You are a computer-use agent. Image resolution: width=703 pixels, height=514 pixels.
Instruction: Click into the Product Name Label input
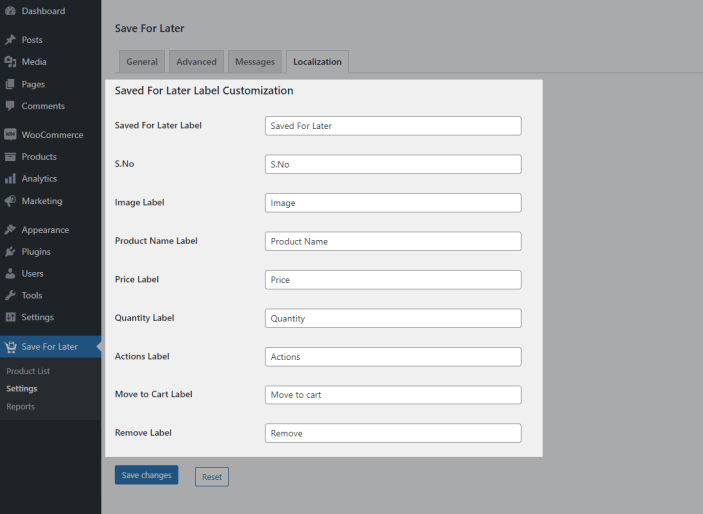click(x=393, y=241)
